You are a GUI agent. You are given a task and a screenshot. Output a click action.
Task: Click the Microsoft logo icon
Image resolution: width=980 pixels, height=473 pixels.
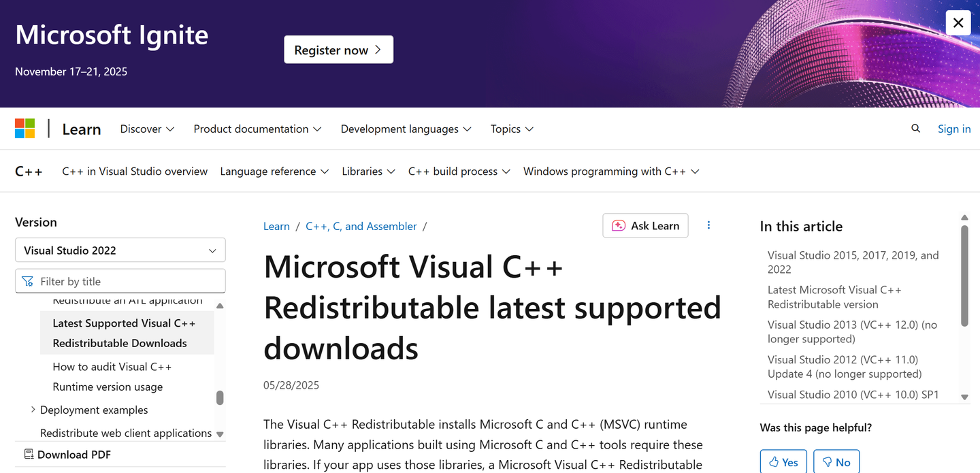tap(25, 128)
